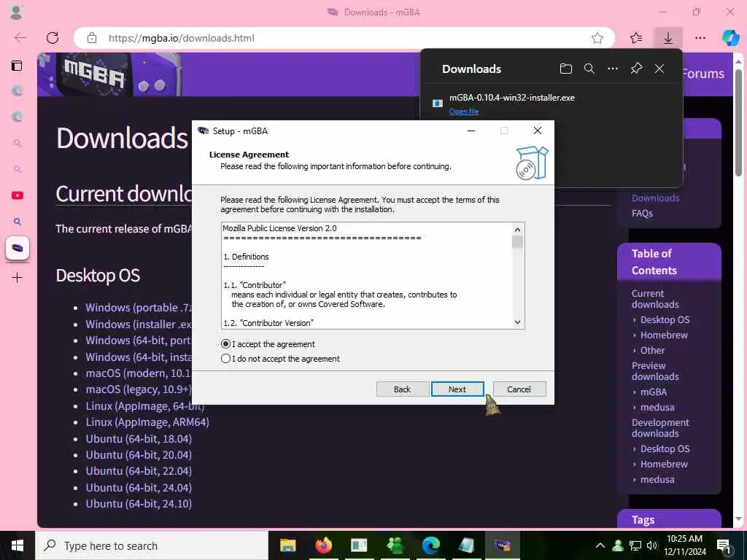747x560 pixels.
Task: Minimize the mGBA Setup window
Action: 471,131
